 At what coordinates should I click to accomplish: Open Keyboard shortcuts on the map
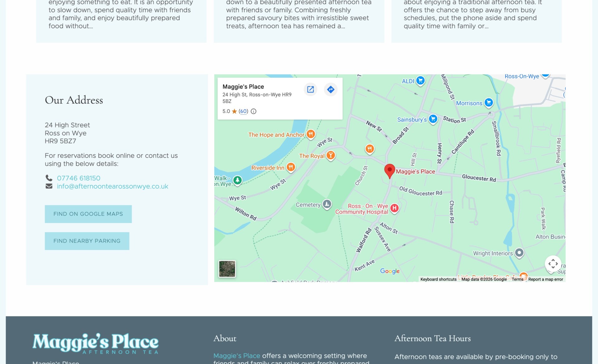pyautogui.click(x=438, y=279)
